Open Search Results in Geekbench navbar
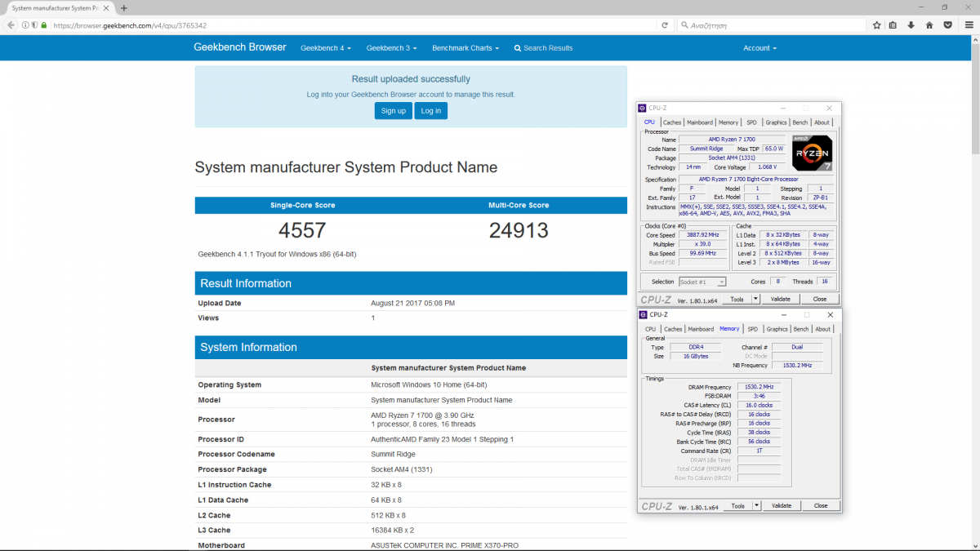 click(543, 48)
